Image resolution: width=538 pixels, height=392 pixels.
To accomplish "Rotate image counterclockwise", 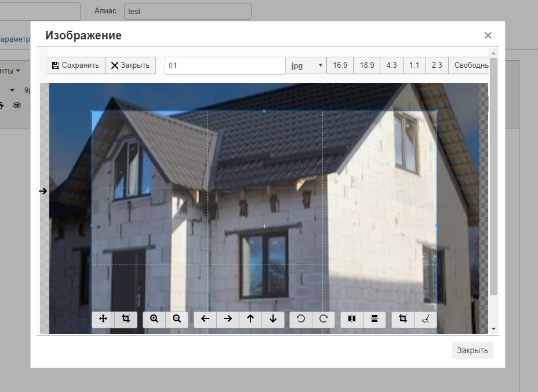I will tap(301, 319).
